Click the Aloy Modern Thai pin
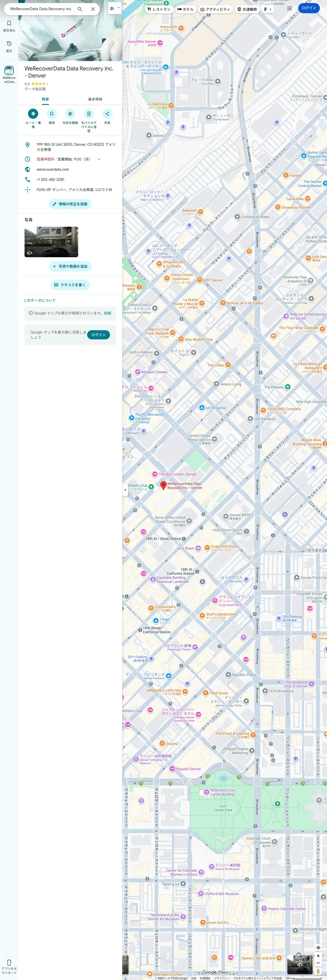The width and height of the screenshot is (327, 980). [181, 339]
